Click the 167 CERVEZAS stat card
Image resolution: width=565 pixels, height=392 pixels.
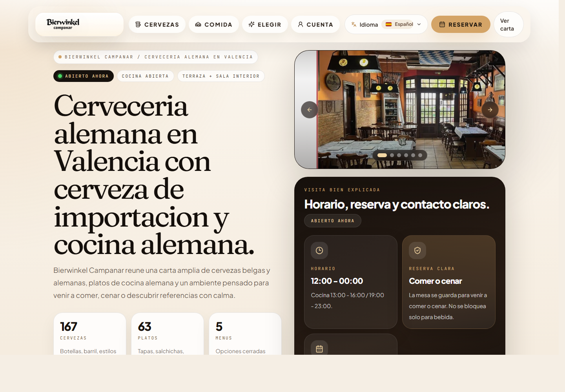click(x=90, y=334)
